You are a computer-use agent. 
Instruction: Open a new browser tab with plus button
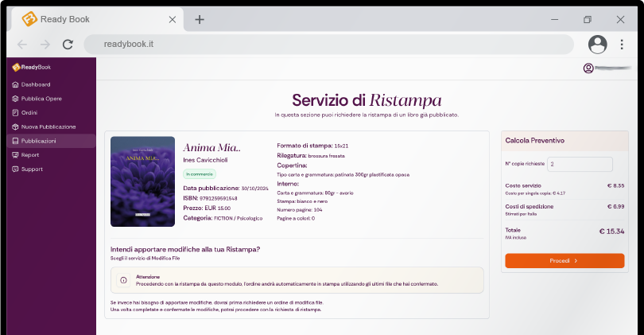click(x=200, y=19)
